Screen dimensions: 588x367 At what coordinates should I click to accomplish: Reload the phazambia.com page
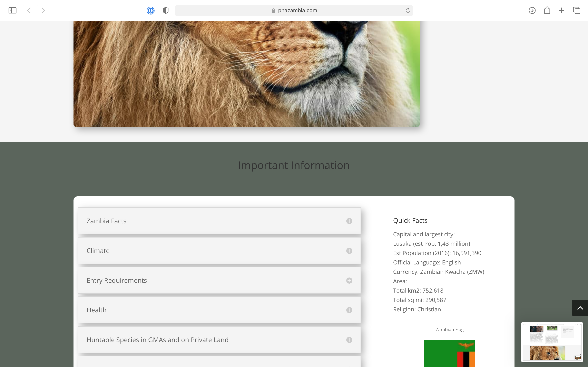[408, 10]
